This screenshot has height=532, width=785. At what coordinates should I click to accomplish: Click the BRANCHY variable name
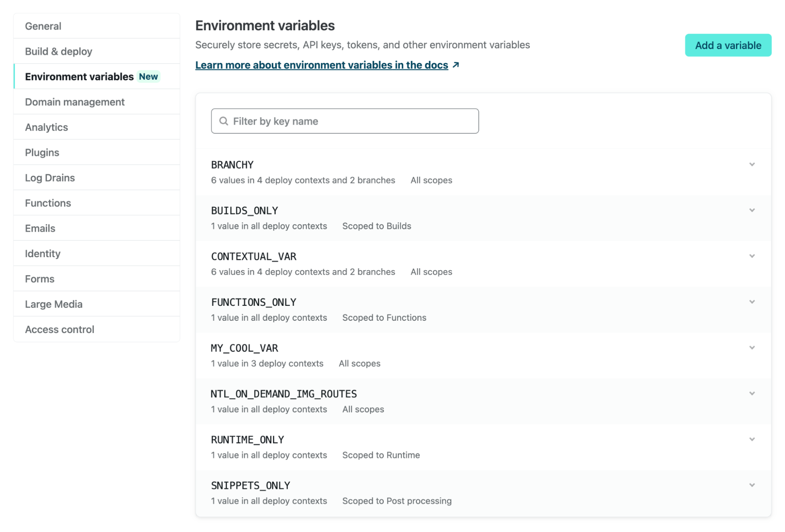click(x=232, y=165)
